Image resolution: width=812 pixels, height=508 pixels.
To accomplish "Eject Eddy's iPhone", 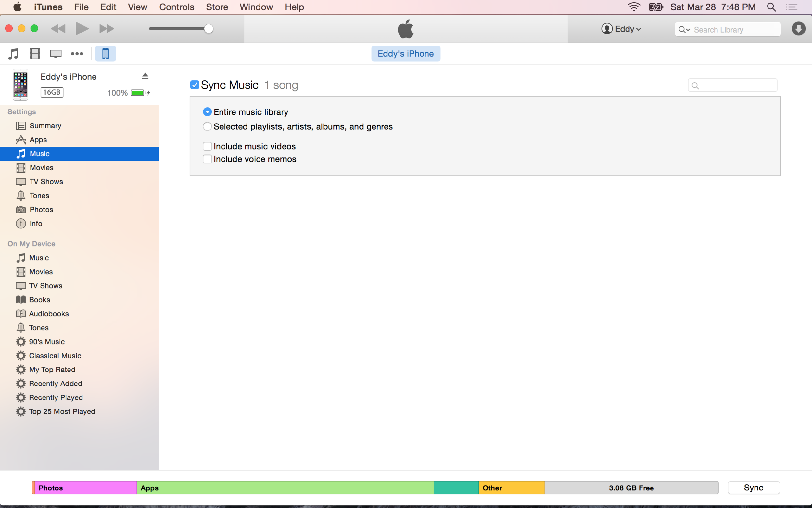I will [145, 76].
